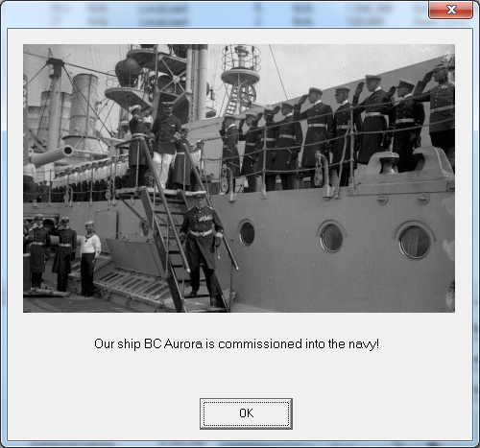Click the middle porthole on the hull

[331, 237]
